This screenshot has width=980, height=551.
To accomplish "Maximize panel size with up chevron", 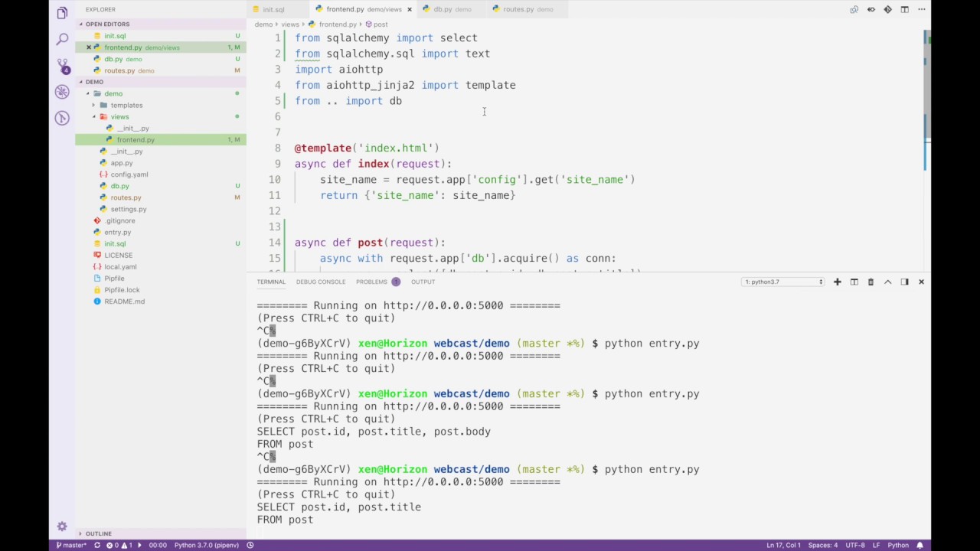I will [x=887, y=282].
